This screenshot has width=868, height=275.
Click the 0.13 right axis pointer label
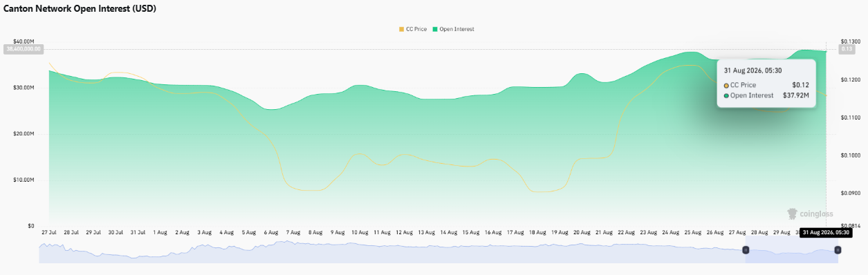tap(847, 49)
